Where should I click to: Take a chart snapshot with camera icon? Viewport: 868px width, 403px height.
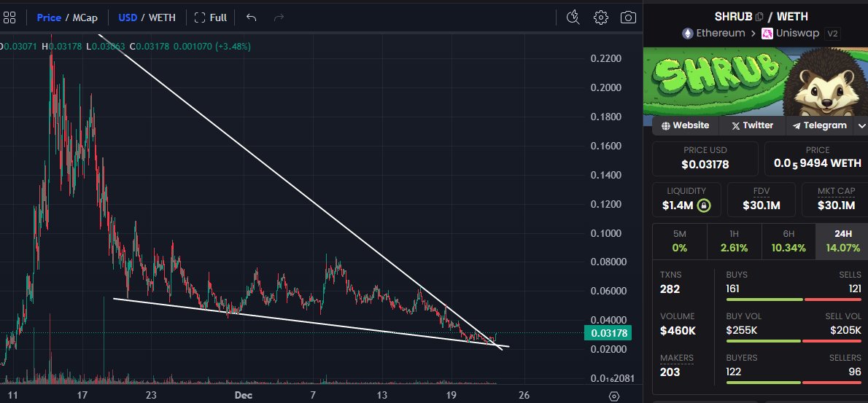click(628, 17)
